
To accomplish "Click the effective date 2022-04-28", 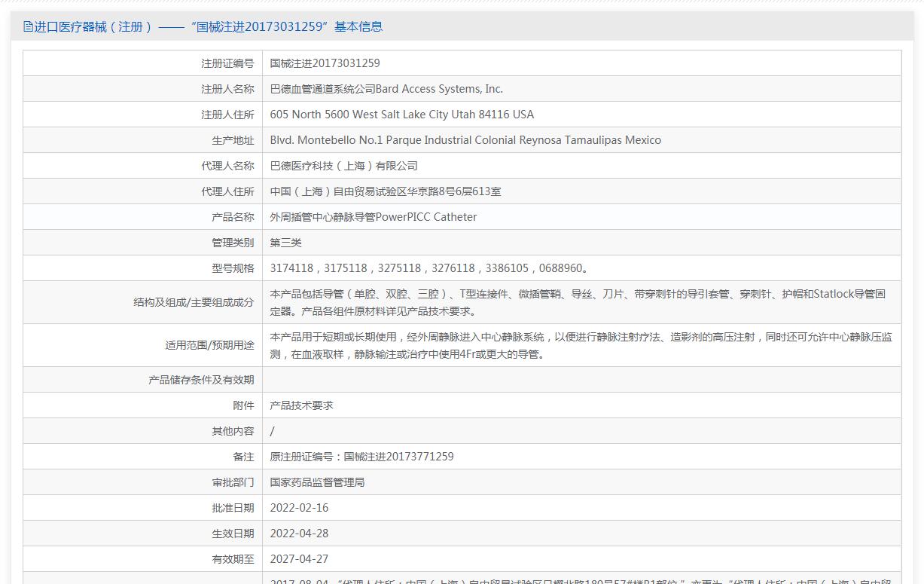I will coord(299,534).
